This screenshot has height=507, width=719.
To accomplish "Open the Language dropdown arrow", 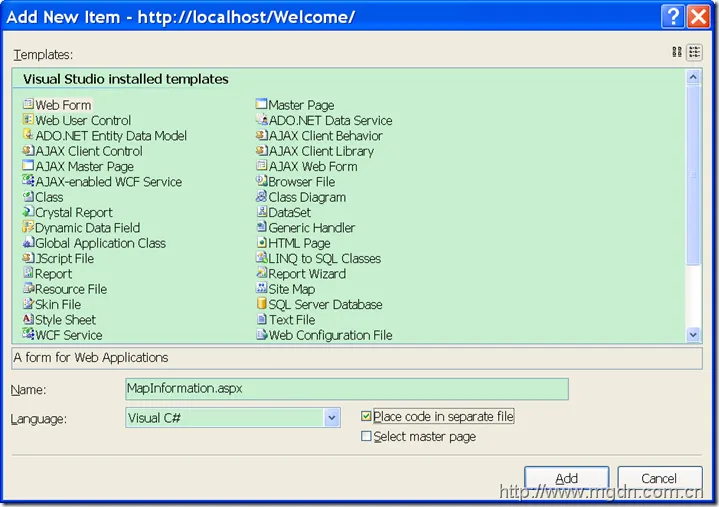I will [x=332, y=418].
